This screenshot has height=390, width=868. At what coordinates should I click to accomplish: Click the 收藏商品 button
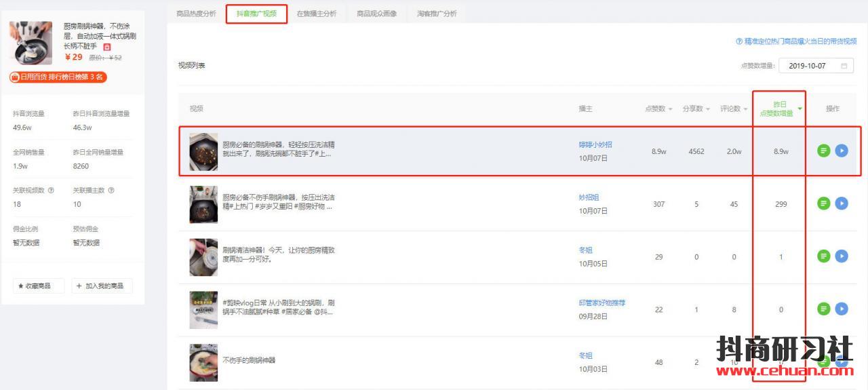[38, 286]
